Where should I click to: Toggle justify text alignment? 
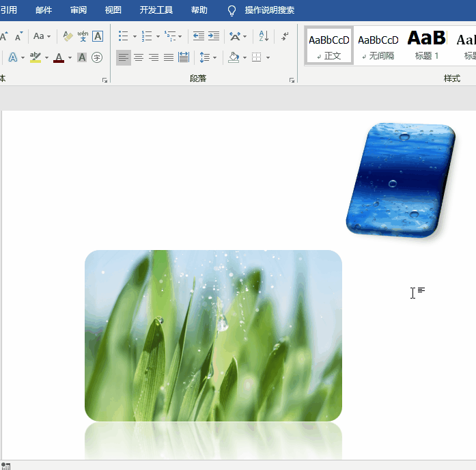pos(169,57)
